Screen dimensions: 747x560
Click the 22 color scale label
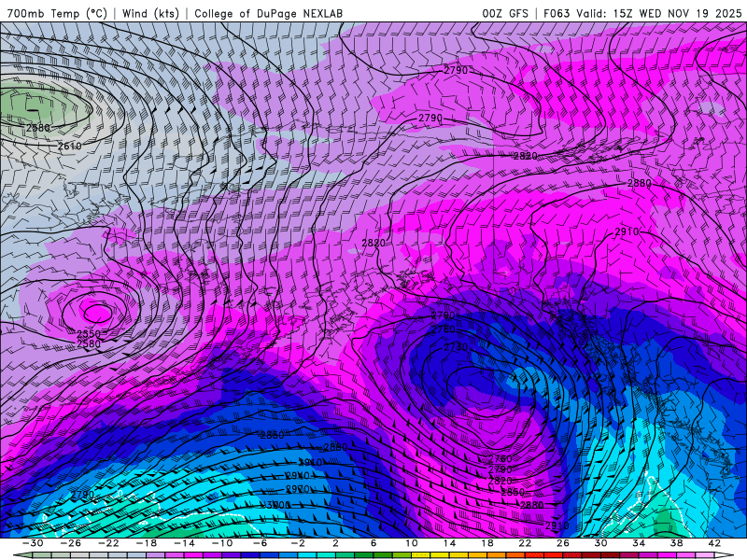tap(525, 543)
